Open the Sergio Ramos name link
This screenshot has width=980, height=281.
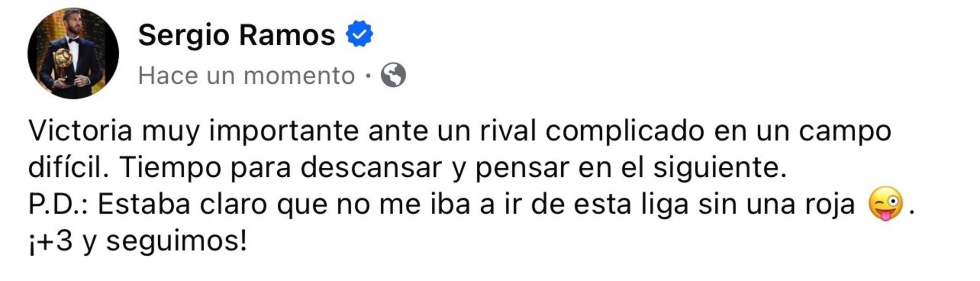[236, 35]
